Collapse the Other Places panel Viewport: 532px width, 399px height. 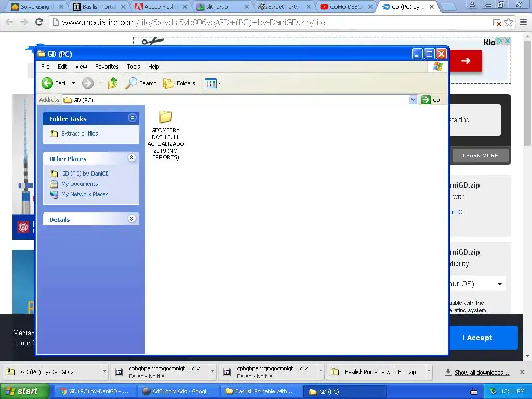pos(132,158)
